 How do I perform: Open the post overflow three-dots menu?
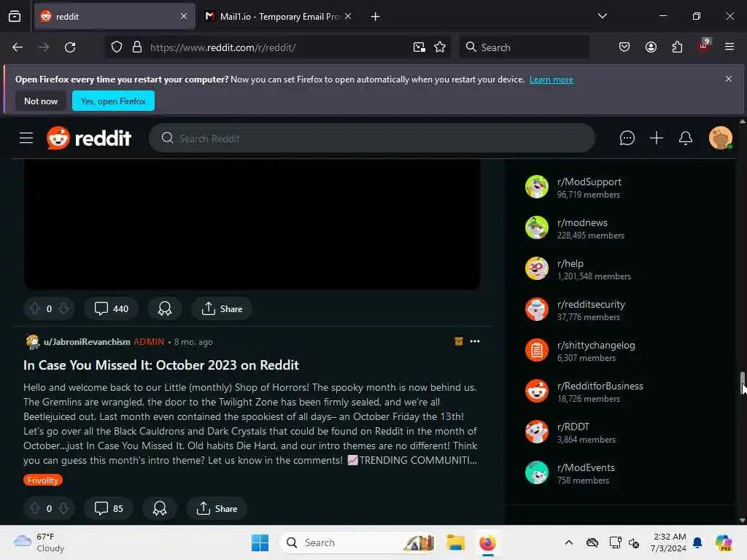click(474, 341)
